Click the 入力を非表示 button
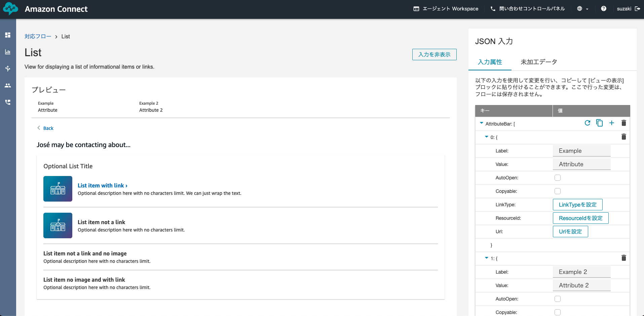 (434, 55)
